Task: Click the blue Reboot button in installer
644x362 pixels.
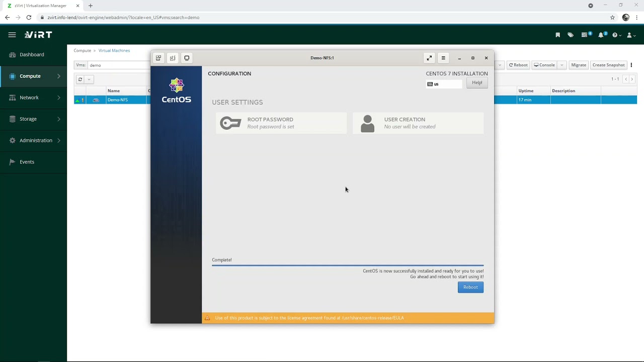Action: click(x=470, y=287)
